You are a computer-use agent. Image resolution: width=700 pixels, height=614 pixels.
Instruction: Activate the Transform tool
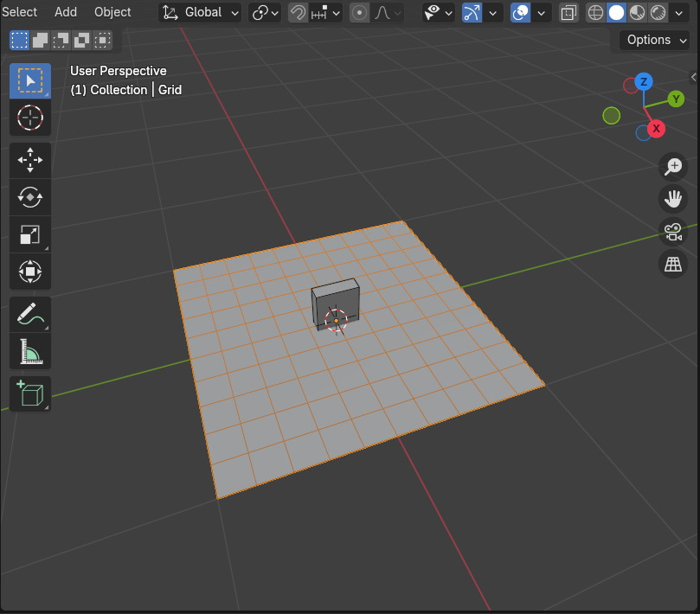pyautogui.click(x=30, y=272)
